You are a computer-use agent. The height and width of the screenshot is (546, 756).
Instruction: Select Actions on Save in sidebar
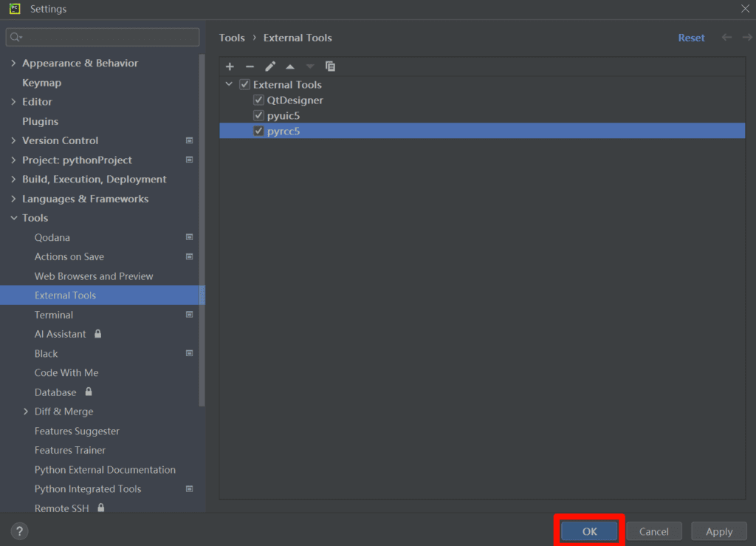(x=69, y=256)
